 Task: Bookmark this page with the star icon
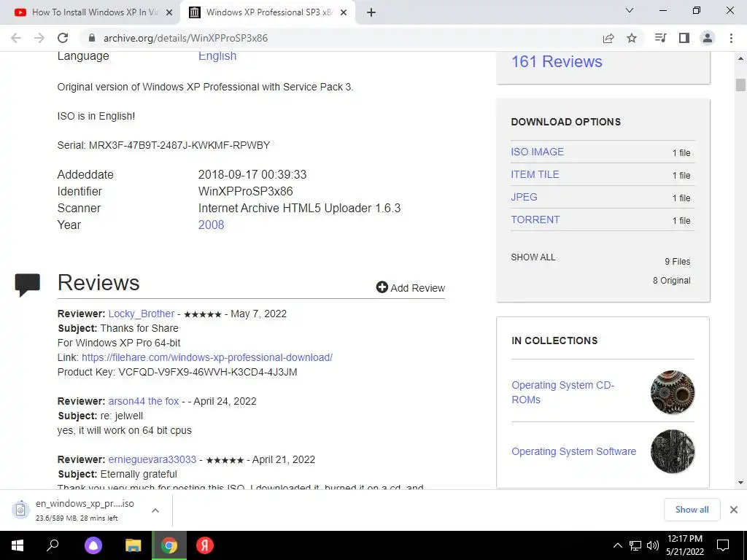632,38
